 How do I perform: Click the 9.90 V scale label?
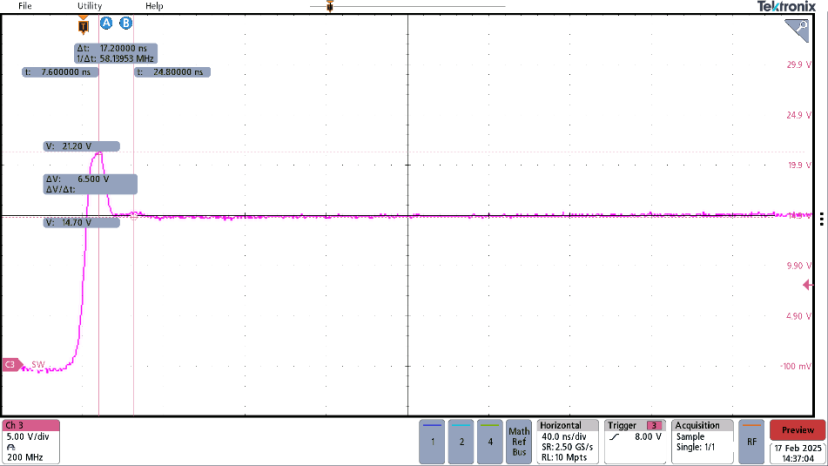point(798,266)
